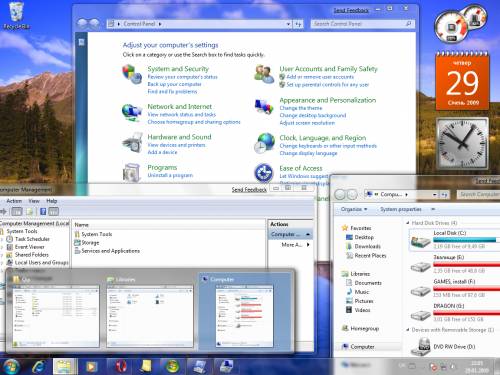Click Send Feedback link in Computer Management window
This screenshot has width=500, height=375.
click(x=249, y=190)
